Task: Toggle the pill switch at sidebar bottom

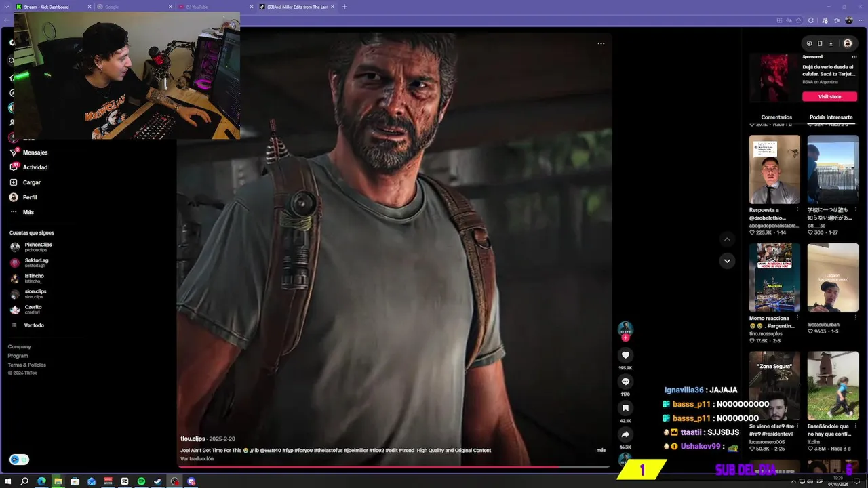Action: 19,460
